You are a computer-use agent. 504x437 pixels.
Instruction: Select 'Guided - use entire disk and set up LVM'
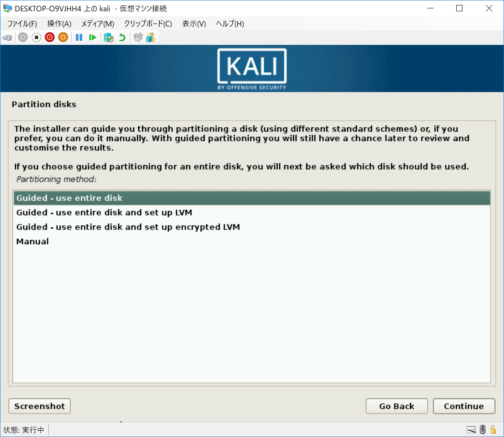click(x=104, y=213)
